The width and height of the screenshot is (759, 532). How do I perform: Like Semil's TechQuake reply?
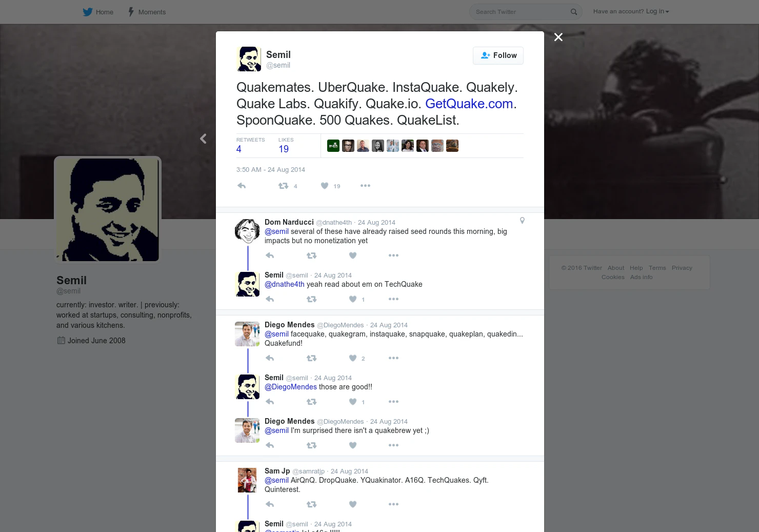tap(353, 299)
